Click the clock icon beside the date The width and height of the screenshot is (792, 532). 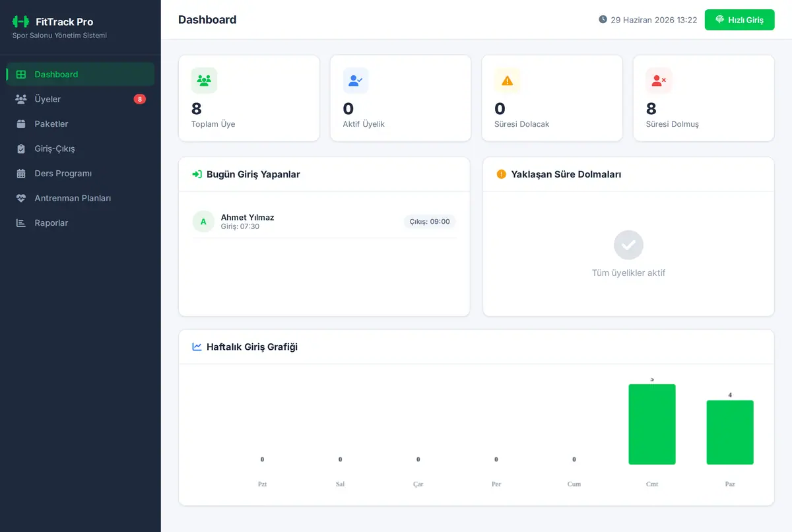[x=603, y=20]
